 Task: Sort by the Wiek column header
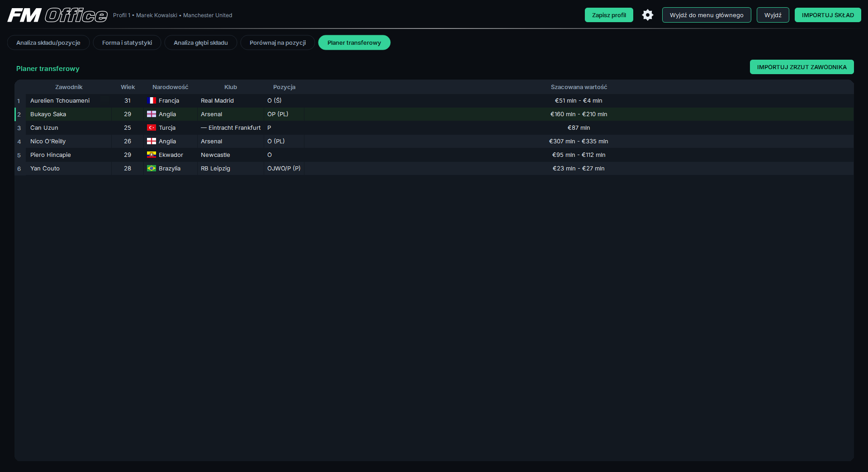click(128, 87)
